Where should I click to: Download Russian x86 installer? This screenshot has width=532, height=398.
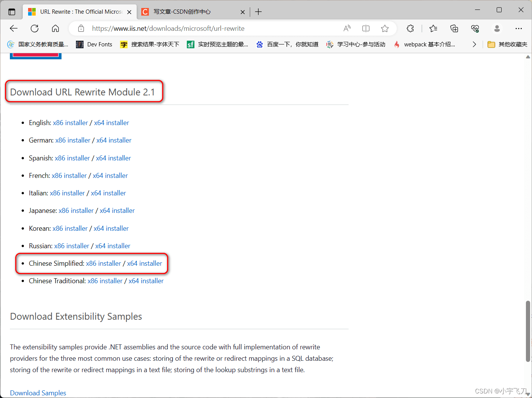point(72,246)
